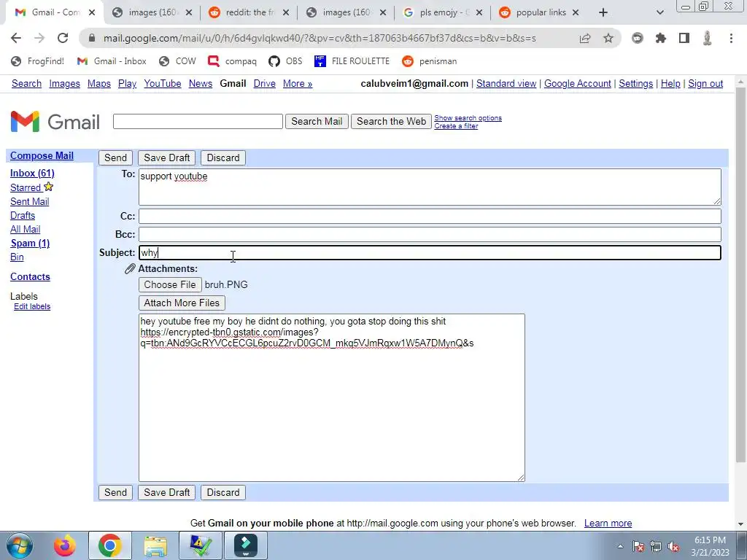Image resolution: width=747 pixels, height=560 pixels.
Task: Click the network tray icon
Action: click(x=656, y=547)
